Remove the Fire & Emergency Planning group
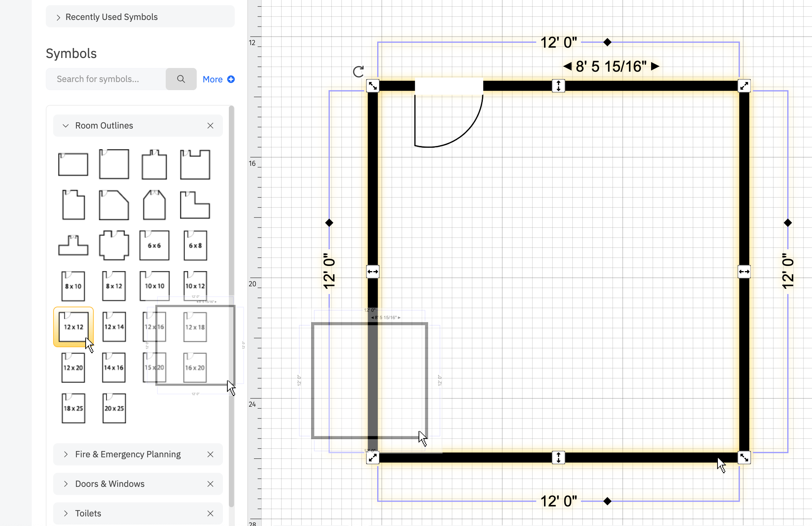The image size is (812, 526). tap(210, 454)
